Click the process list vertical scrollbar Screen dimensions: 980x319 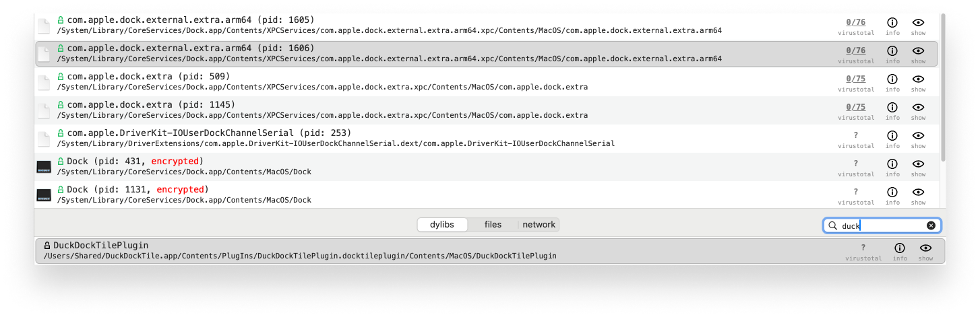(x=942, y=87)
